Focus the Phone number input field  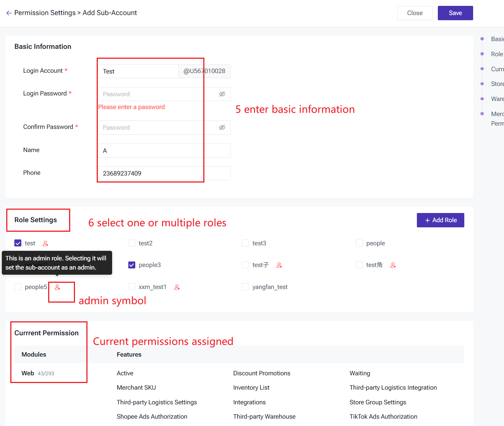[164, 173]
